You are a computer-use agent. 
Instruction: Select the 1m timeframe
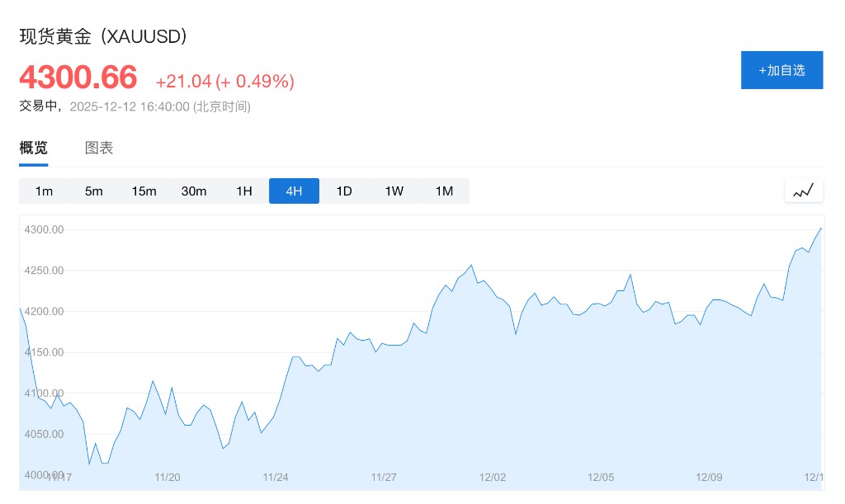(44, 191)
